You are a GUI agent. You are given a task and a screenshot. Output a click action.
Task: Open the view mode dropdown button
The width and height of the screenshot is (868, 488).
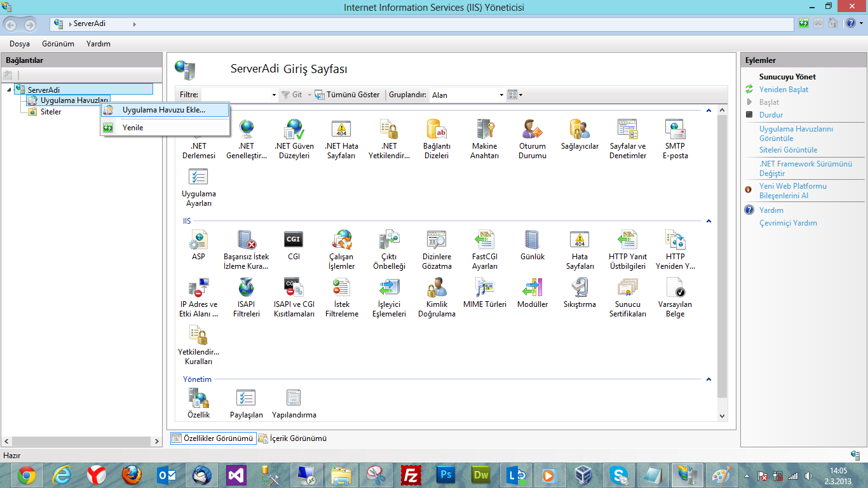click(515, 95)
